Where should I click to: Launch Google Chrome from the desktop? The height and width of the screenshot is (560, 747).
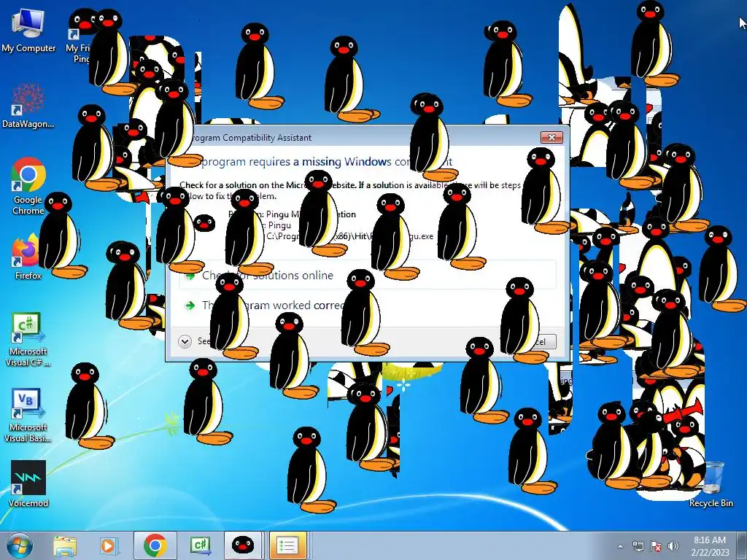click(28, 187)
